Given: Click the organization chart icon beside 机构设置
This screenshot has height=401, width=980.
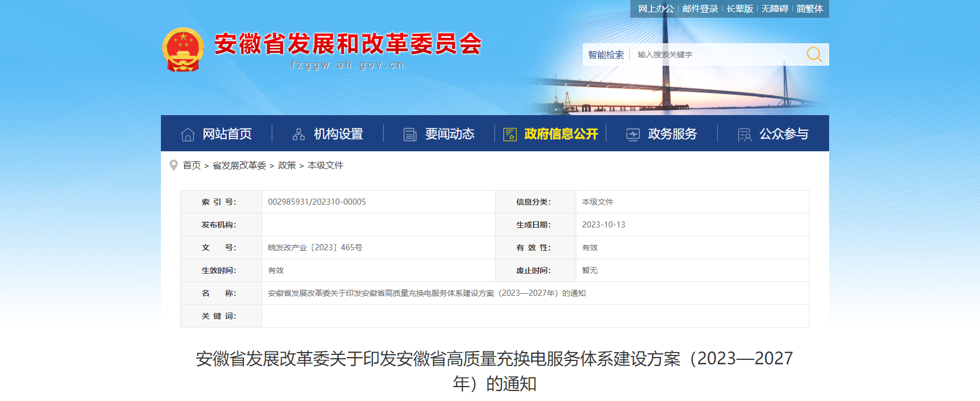Looking at the screenshot, I should pos(299,135).
